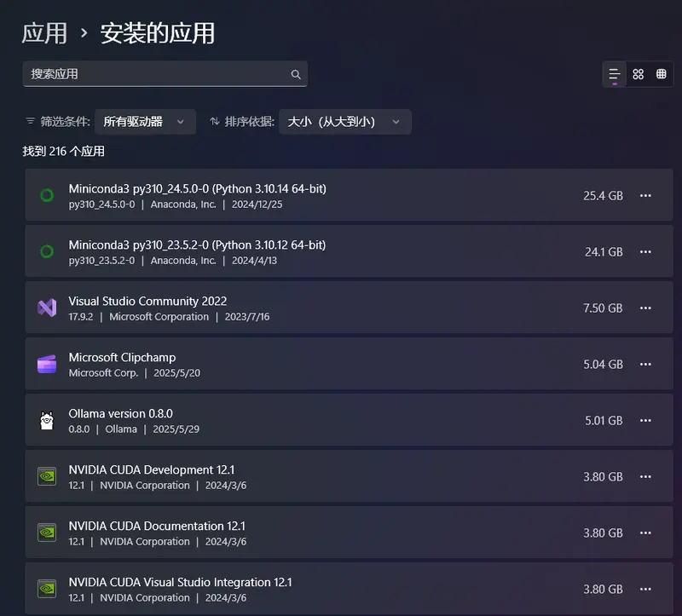Select Microsoft Clipchamp name

pyautogui.click(x=122, y=357)
